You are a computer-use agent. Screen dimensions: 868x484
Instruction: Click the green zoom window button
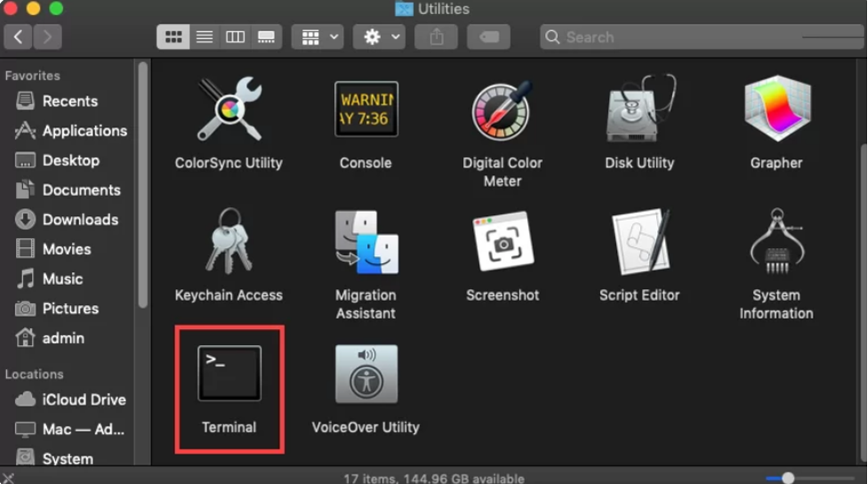(x=56, y=8)
